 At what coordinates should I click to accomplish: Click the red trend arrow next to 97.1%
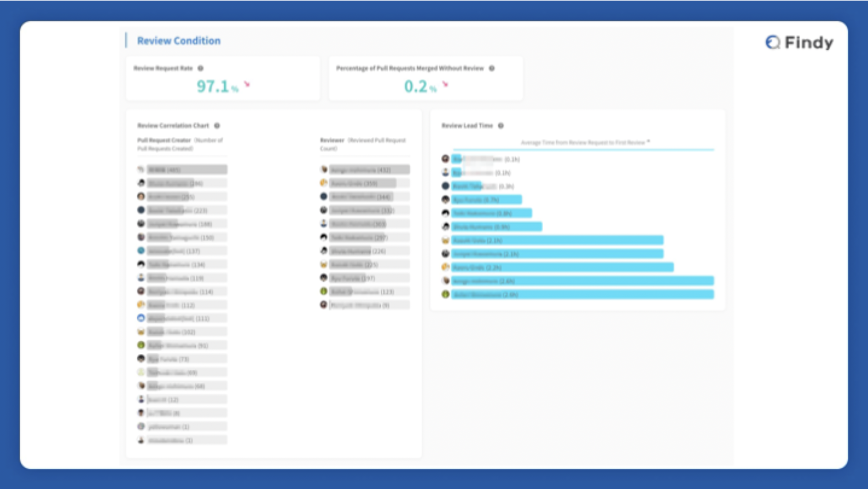(247, 85)
